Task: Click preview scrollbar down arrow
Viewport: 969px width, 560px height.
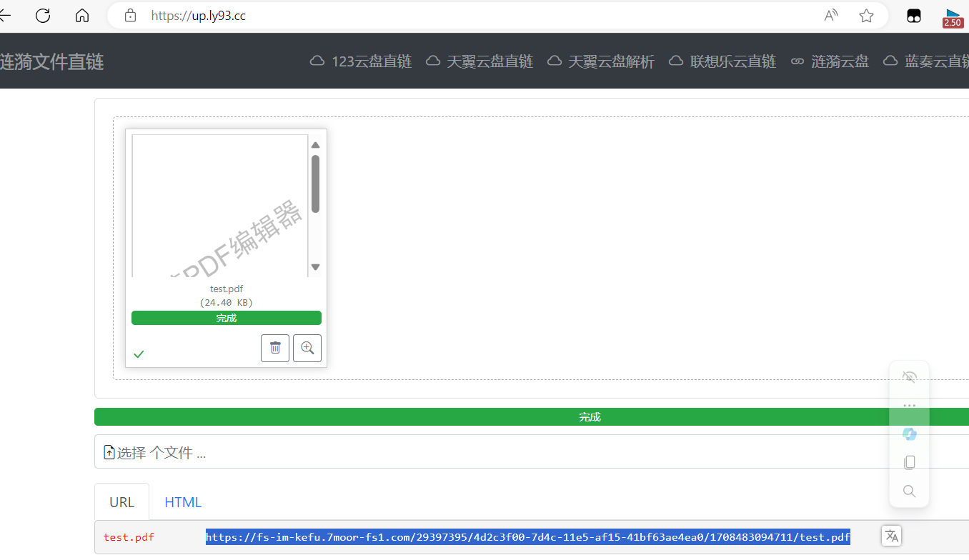Action: click(x=315, y=267)
